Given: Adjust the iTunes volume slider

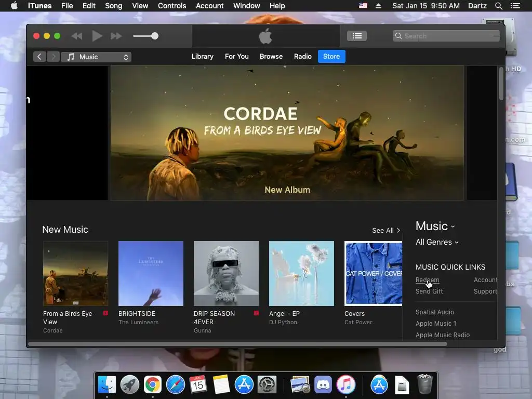Looking at the screenshot, I should [145, 36].
